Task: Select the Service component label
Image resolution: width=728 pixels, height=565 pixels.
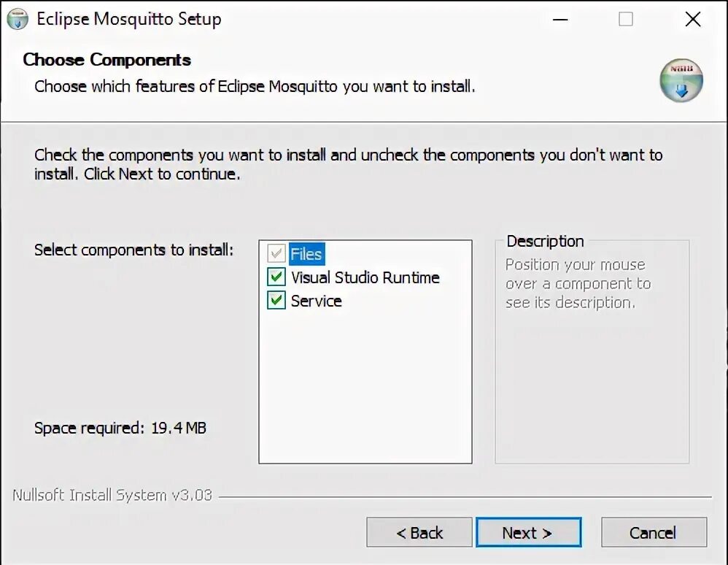Action: click(x=316, y=301)
